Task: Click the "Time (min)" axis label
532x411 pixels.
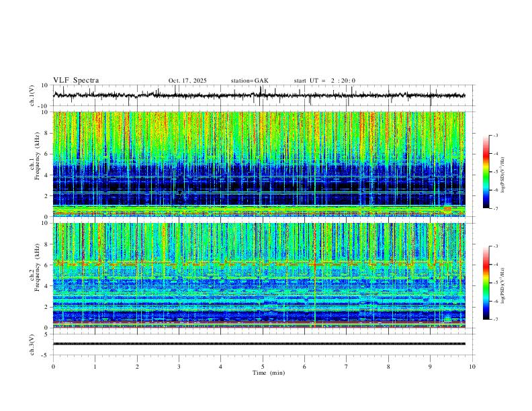Action: tap(269, 373)
